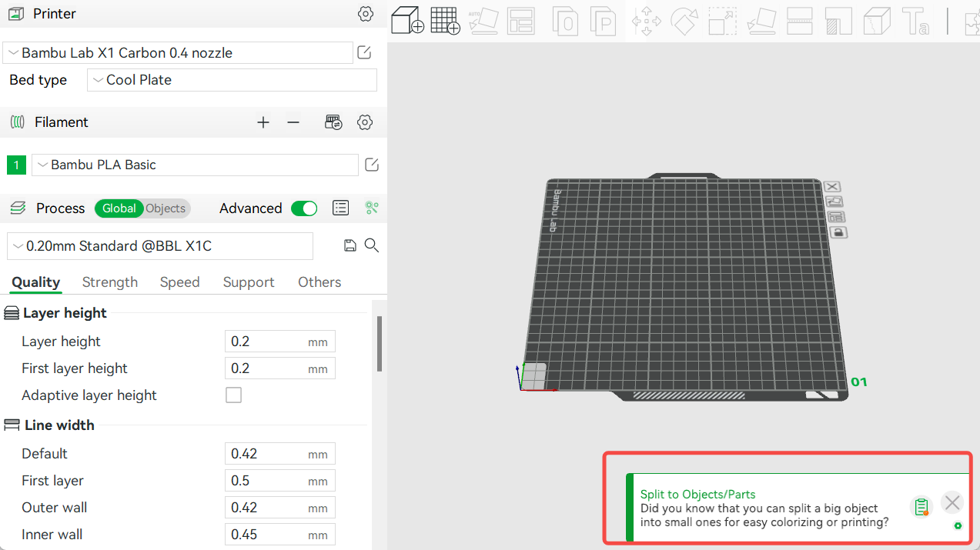980x550 pixels.
Task: Open filament settings gear icon
Action: click(x=366, y=122)
